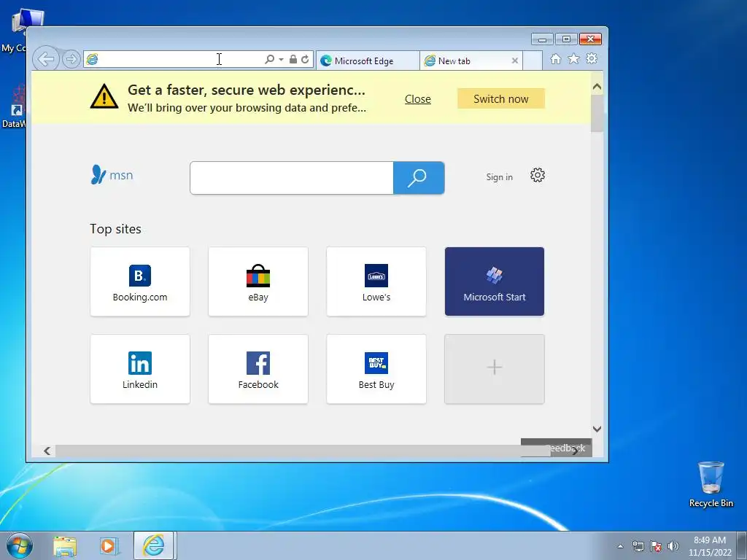Launch Windows Media Player from taskbar

pyautogui.click(x=108, y=545)
